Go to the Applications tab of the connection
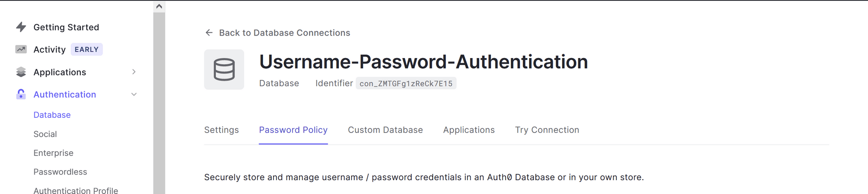 click(469, 130)
